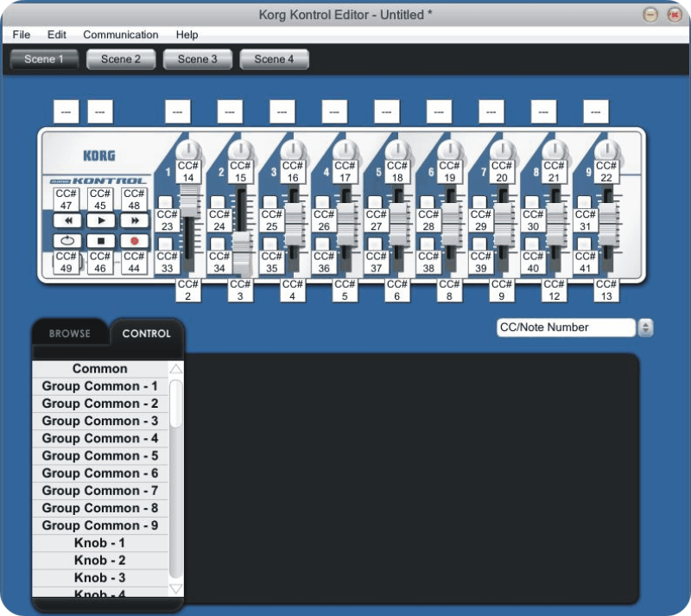Select the channel 1 knob above CC# 14
This screenshot has height=616, width=691.
(x=189, y=149)
